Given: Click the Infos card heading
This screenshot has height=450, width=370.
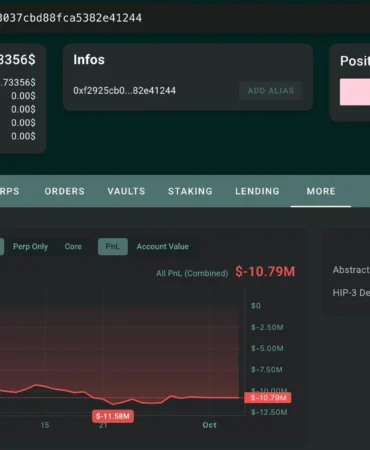Looking at the screenshot, I should click(89, 60).
